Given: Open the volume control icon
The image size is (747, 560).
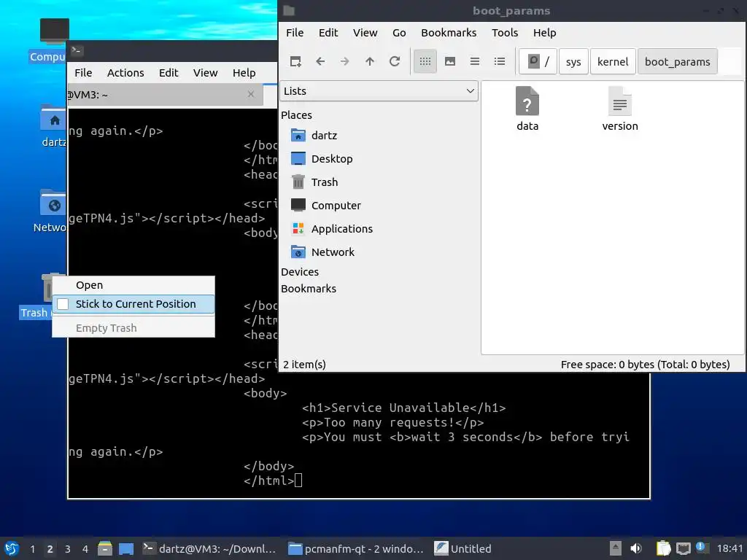Looking at the screenshot, I should click(x=636, y=548).
